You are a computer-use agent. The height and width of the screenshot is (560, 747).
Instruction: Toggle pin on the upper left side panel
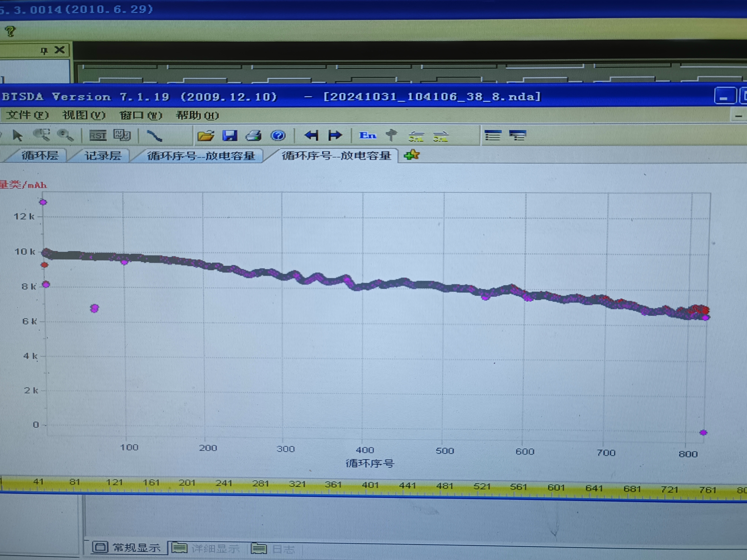[44, 51]
